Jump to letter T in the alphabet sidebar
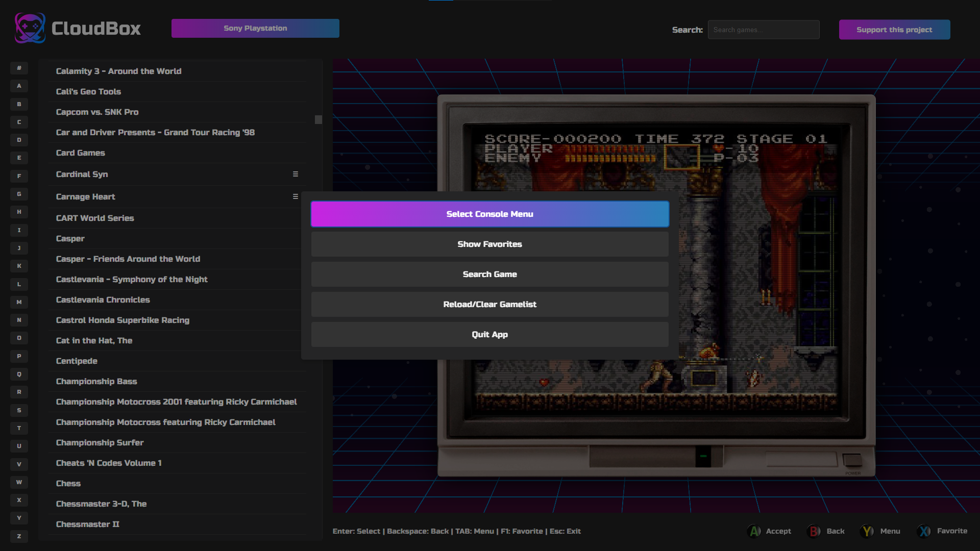This screenshot has width=980, height=551. 19,428
